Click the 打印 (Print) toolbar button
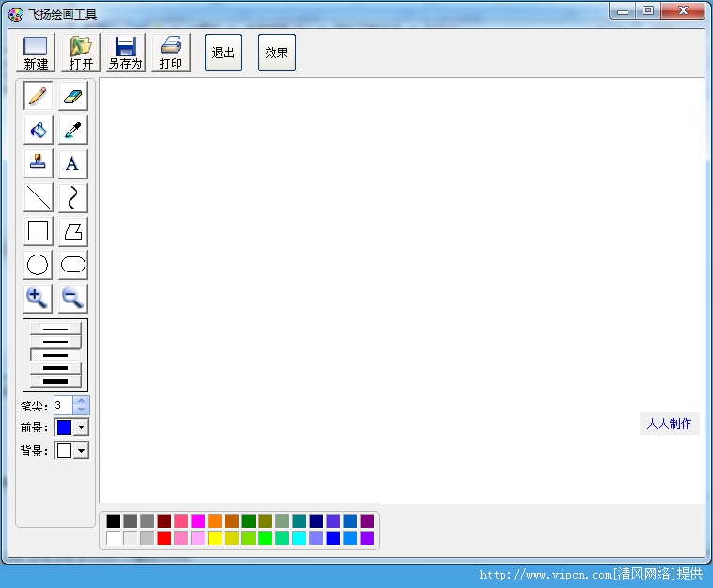This screenshot has width=713, height=588. (x=171, y=53)
